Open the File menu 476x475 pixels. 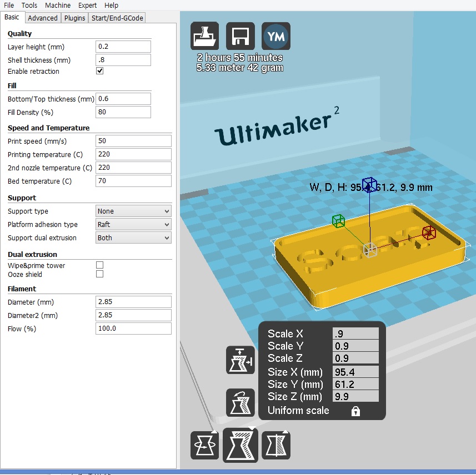point(9,5)
